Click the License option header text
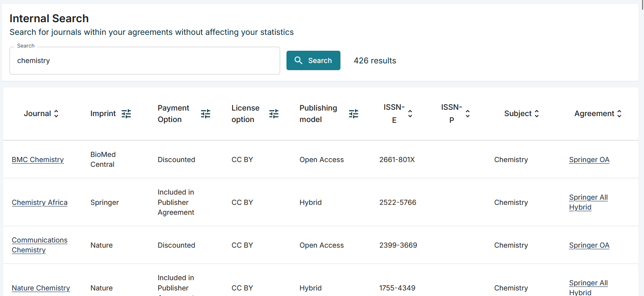 [x=246, y=114]
